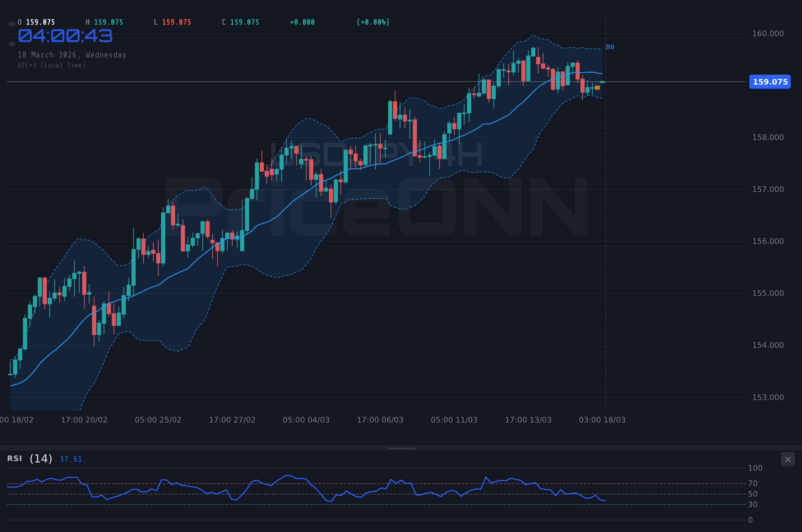Screen dimensions: 802x532
Task: Click the RSI scale label 70
Action: point(753,484)
